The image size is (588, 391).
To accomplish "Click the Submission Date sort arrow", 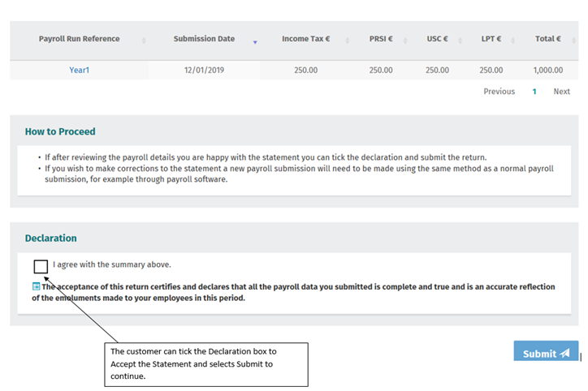I will [x=255, y=41].
